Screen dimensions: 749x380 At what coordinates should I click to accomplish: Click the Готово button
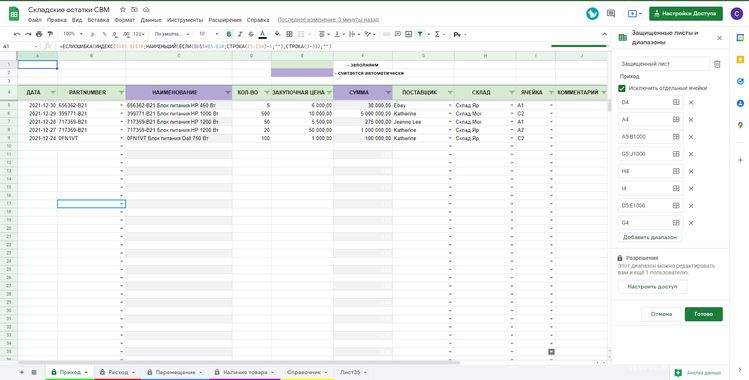click(x=703, y=314)
